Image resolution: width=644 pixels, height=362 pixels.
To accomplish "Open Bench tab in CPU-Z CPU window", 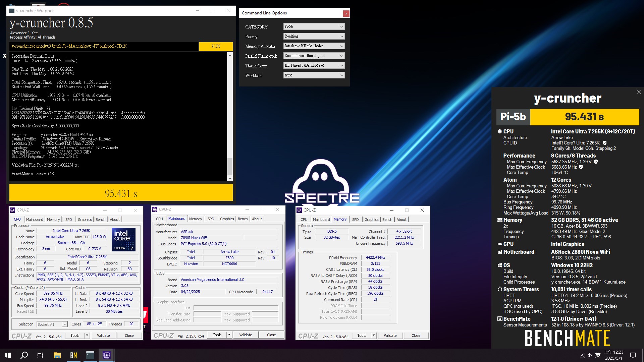I will (101, 220).
